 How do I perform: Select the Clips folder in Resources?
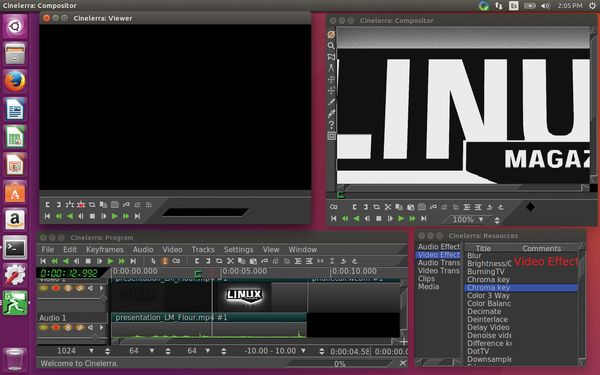pyautogui.click(x=426, y=279)
